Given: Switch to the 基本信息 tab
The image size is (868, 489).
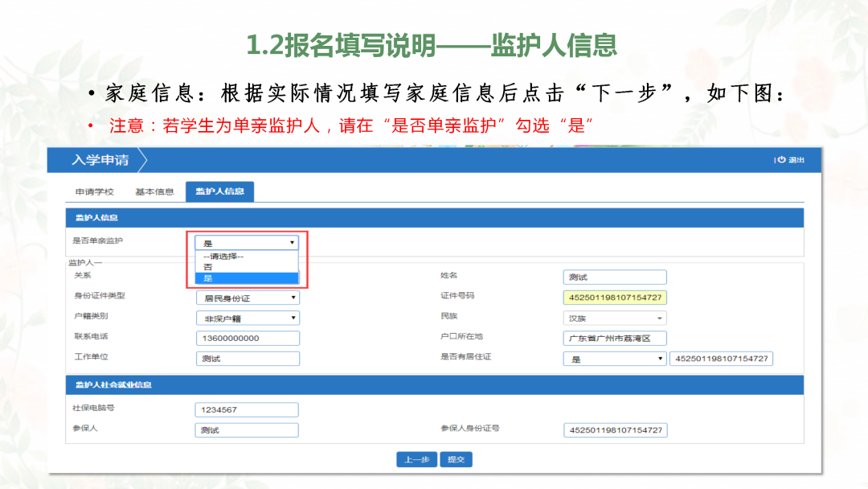Looking at the screenshot, I should (x=154, y=191).
